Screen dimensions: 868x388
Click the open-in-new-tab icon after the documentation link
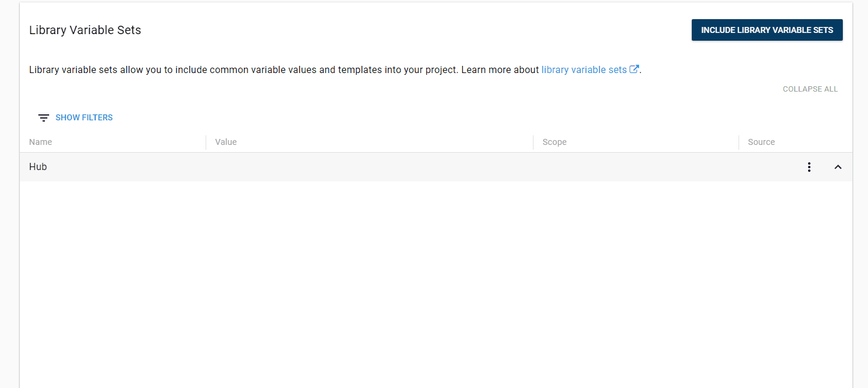pyautogui.click(x=635, y=69)
